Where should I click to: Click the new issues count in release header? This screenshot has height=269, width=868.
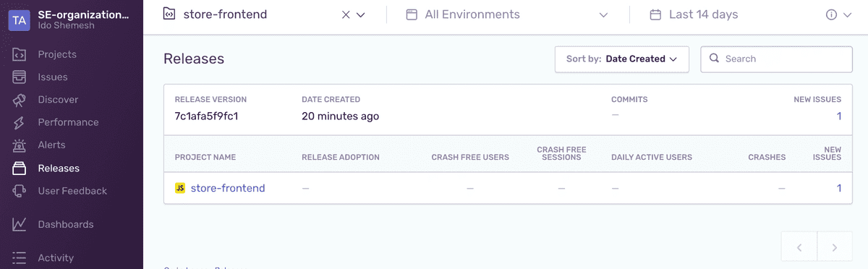pos(839,116)
